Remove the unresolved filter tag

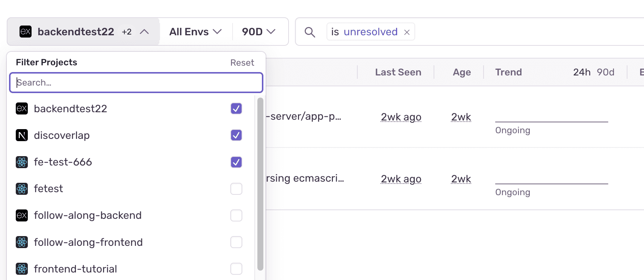[407, 32]
